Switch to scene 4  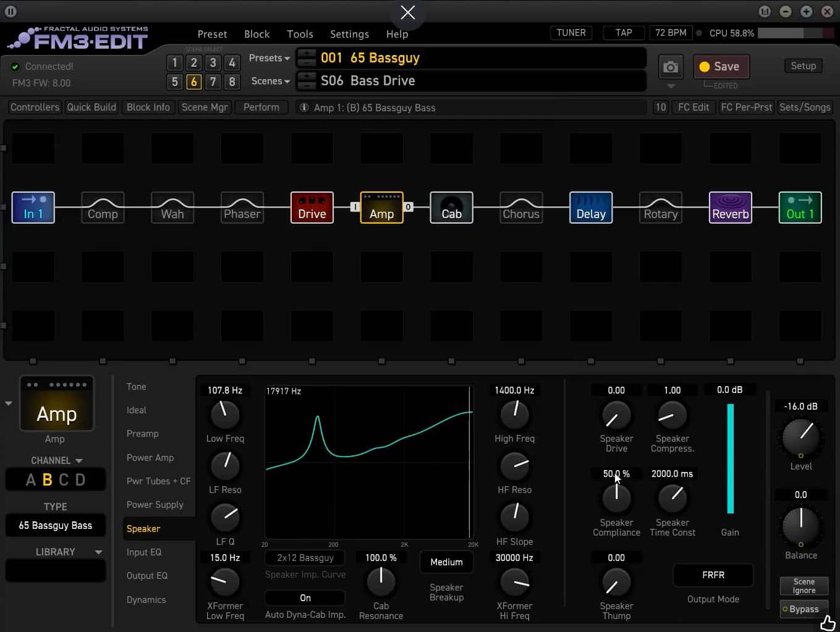(232, 62)
